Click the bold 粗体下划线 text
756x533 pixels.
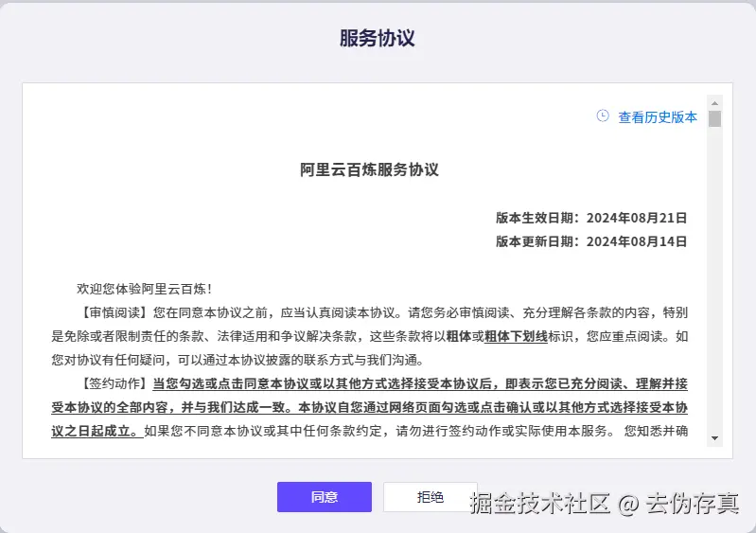516,336
